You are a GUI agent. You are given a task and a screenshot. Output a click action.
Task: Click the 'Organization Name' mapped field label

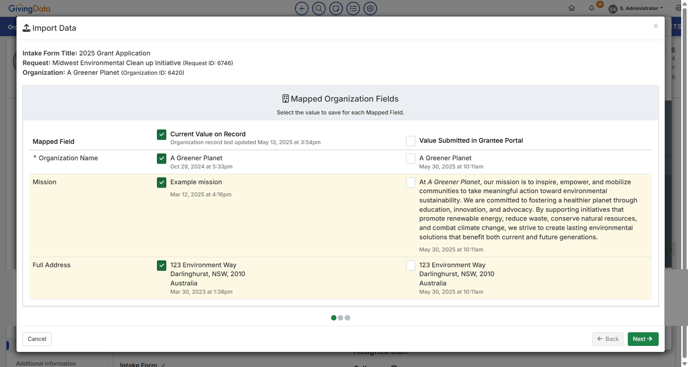click(x=68, y=158)
